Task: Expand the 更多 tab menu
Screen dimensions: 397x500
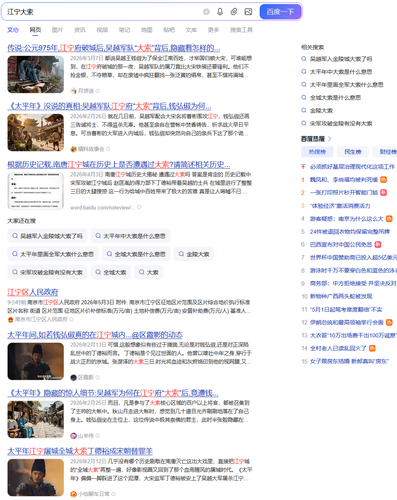Action: click(213, 30)
